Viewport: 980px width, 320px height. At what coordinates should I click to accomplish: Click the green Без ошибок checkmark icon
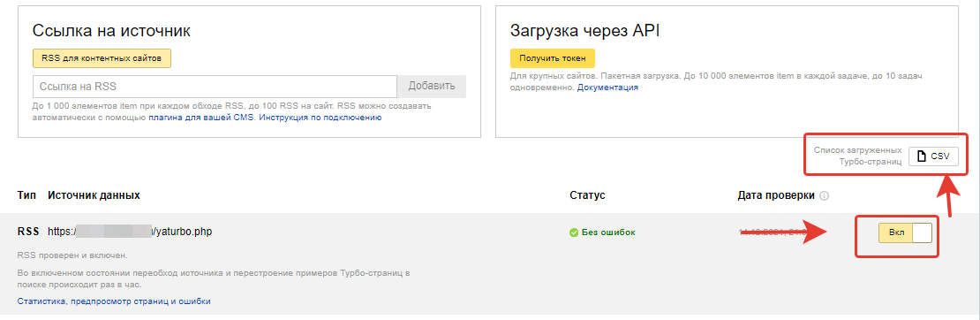tap(574, 232)
